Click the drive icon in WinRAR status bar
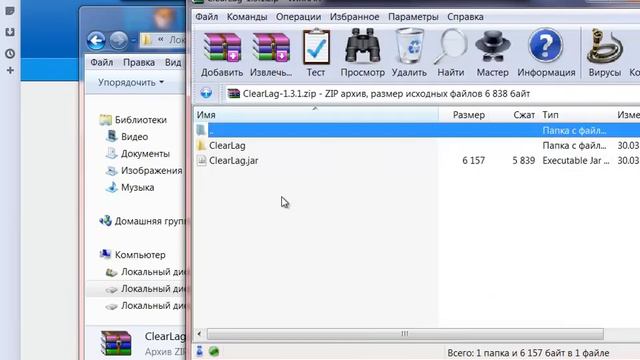 (x=200, y=351)
